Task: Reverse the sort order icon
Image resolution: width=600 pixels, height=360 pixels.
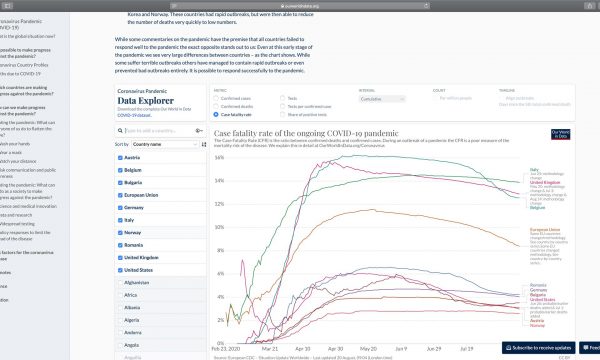Action: point(204,144)
